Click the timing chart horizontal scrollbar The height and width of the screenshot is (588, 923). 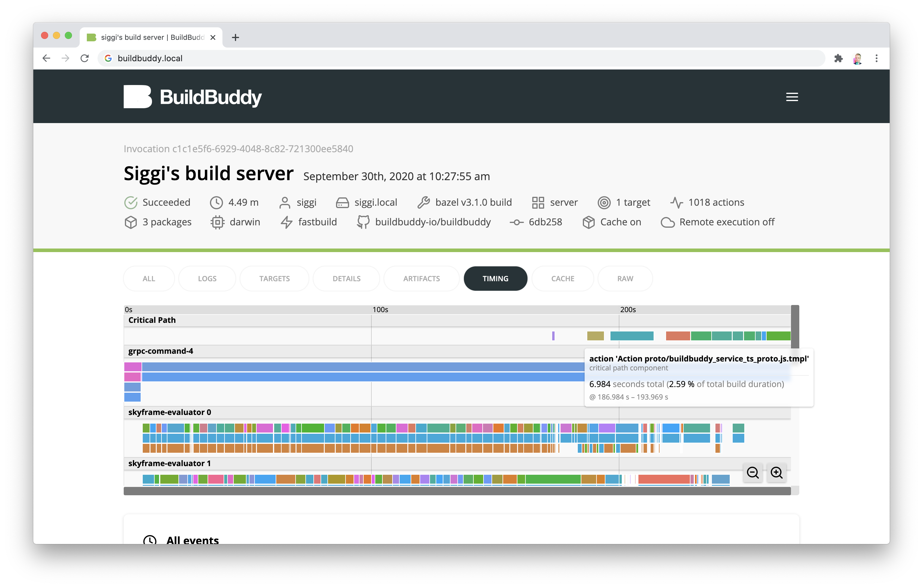[457, 491]
